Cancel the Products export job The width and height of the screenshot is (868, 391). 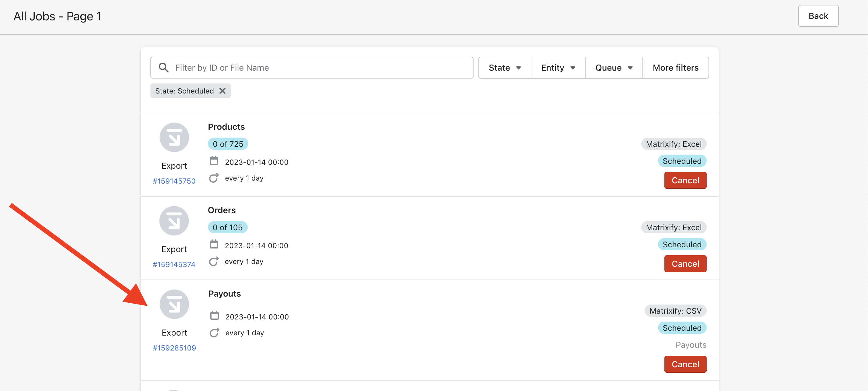[x=685, y=180]
